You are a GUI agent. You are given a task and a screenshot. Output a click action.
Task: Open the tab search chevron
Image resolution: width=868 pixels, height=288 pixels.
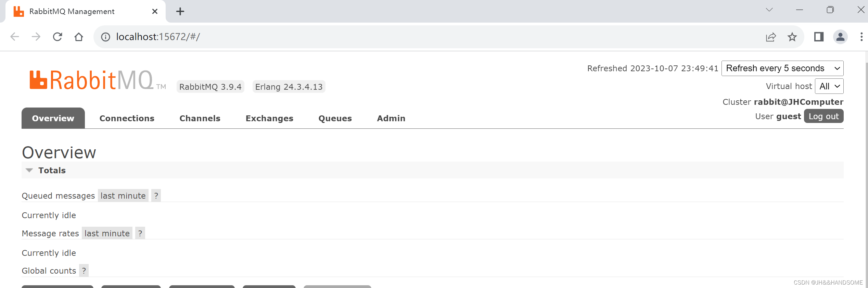769,10
